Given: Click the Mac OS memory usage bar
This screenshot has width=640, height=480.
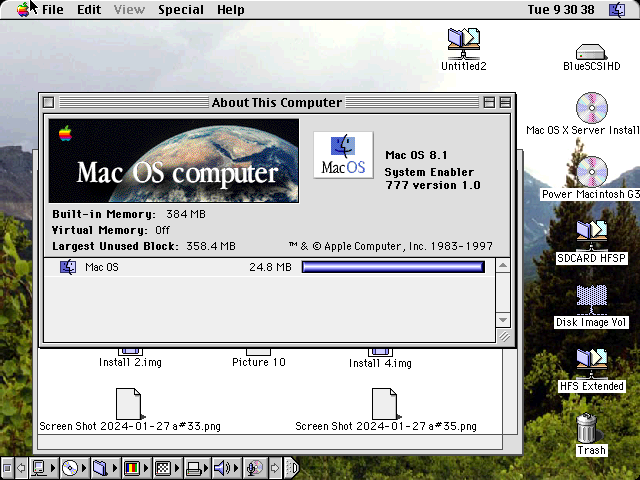Looking at the screenshot, I should tap(393, 267).
